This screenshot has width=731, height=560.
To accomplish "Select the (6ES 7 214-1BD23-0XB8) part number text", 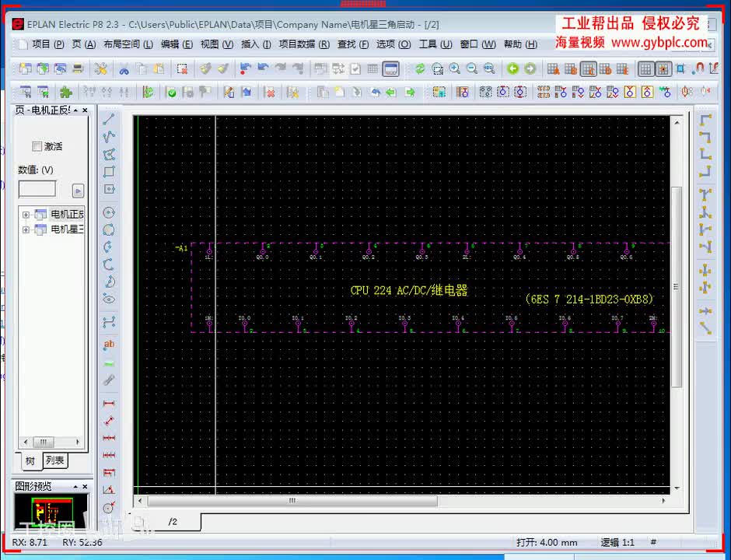I will 589,299.
